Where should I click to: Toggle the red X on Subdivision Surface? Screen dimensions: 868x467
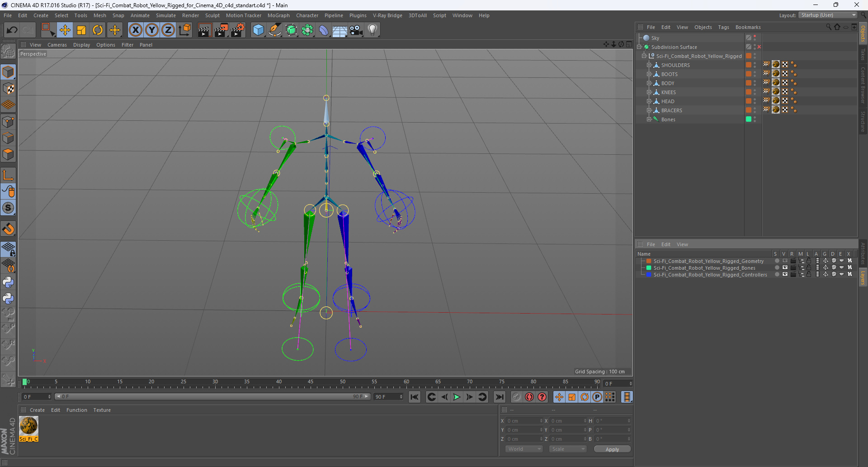coord(759,47)
